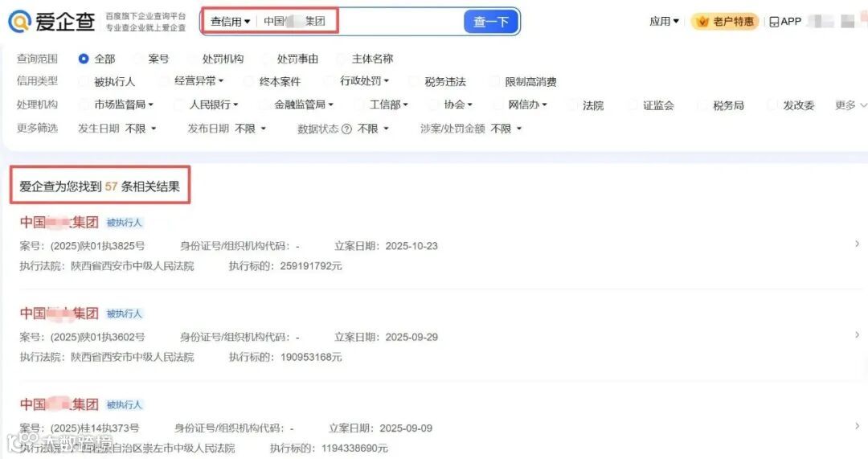Open the APP download link

pyautogui.click(x=785, y=22)
